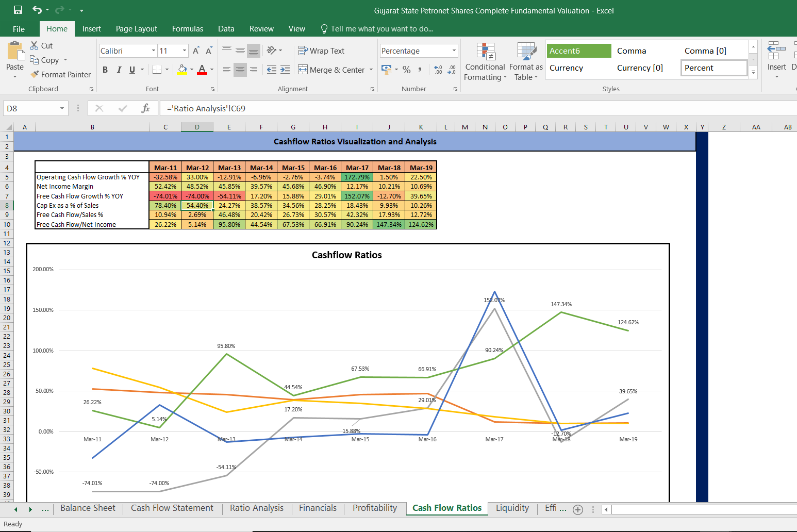Open the number format dropdown
The height and width of the screenshot is (532, 797).
(454, 51)
